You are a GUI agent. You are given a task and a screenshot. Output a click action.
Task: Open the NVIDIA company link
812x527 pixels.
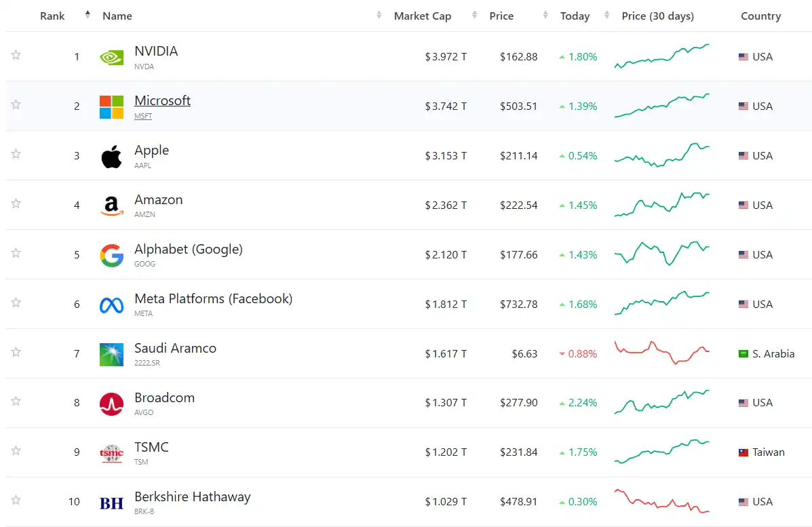click(x=156, y=51)
